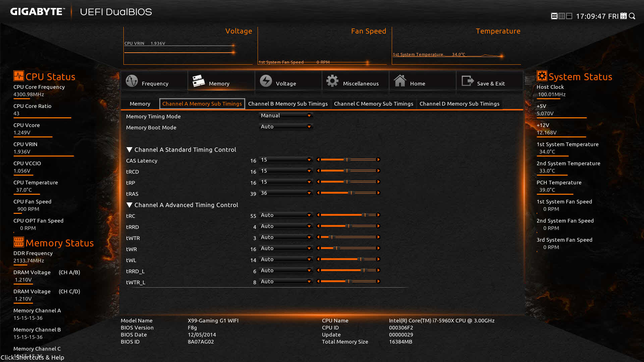
Task: Open the tRRD_L Auto dropdown
Action: click(286, 270)
